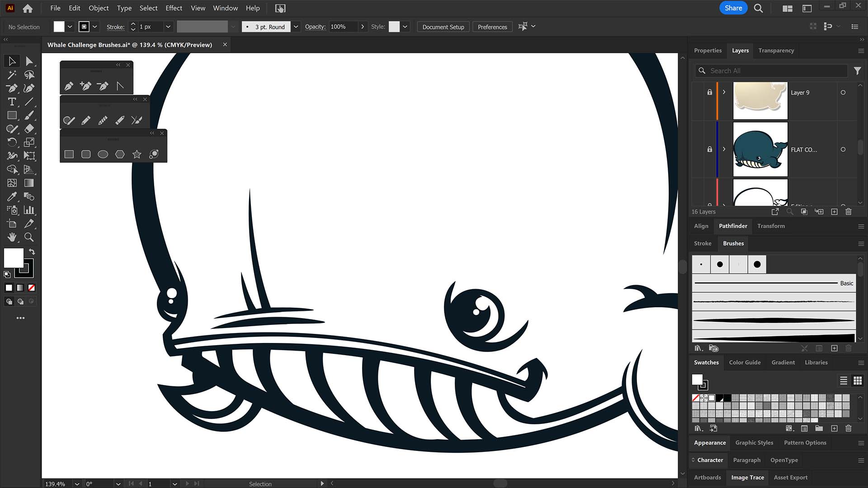This screenshot has height=488, width=868.
Task: Switch to the Pathfinder tab
Action: 733,226
